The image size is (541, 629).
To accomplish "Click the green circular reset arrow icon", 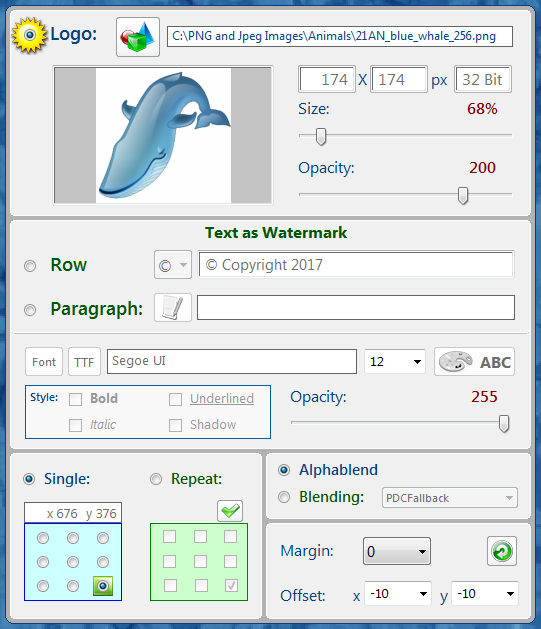I will click(502, 551).
